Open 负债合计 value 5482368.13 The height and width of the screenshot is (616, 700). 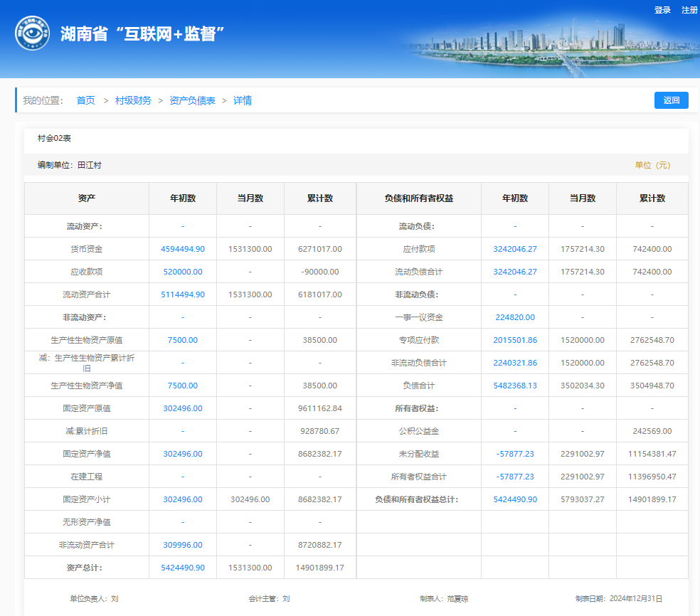coord(515,386)
